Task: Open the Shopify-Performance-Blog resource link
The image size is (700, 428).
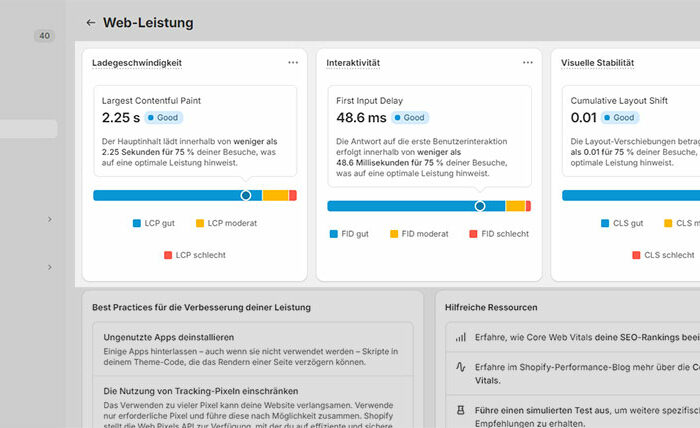Action: pos(573,374)
